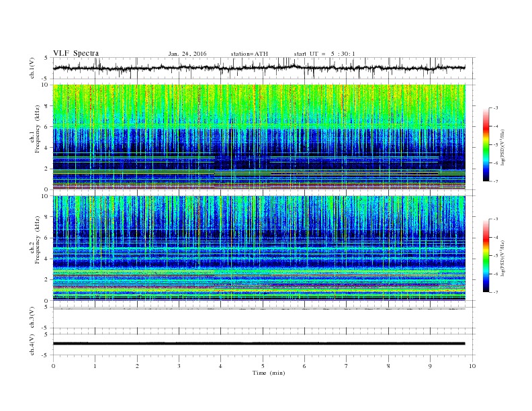Viewport: 532px width, 411px height.
Task: Click the "ch.1(V)" waveform axis label
Action: 32,68
